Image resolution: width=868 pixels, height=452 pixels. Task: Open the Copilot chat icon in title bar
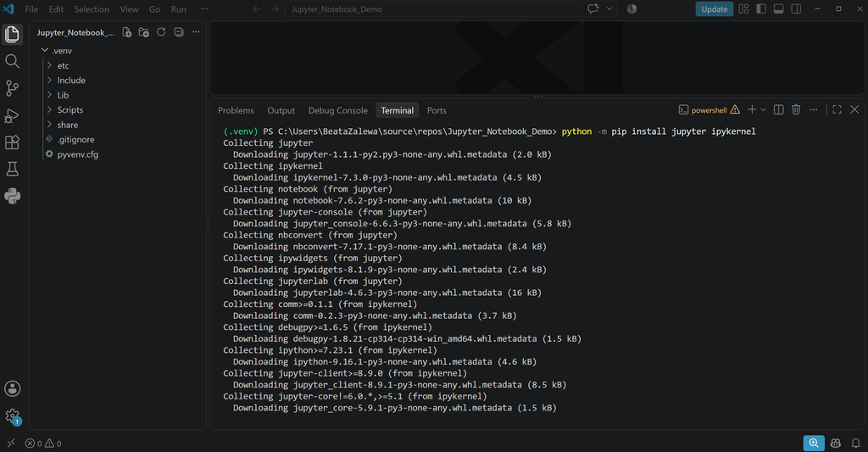pyautogui.click(x=593, y=8)
